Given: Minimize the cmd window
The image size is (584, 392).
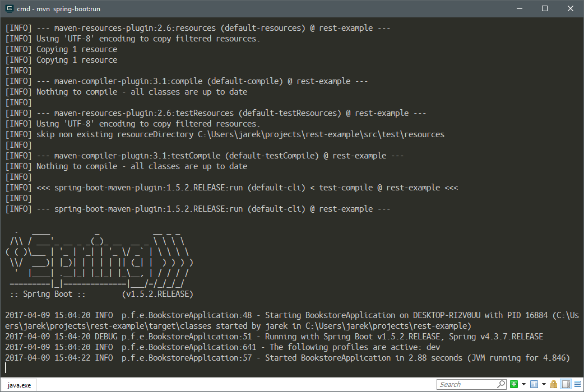Looking at the screenshot, I should click(520, 8).
